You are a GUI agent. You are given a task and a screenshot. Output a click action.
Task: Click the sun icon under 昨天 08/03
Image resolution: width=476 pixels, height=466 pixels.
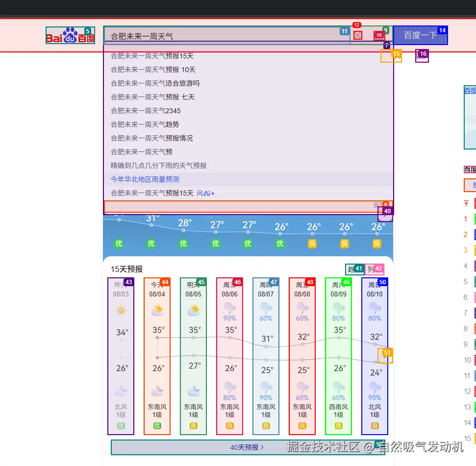(121, 309)
